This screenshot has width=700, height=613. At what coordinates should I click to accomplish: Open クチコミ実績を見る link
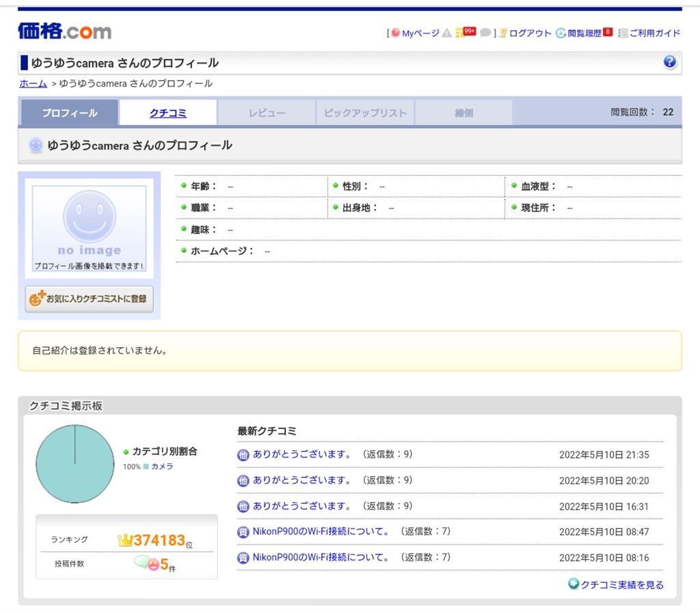(x=622, y=585)
